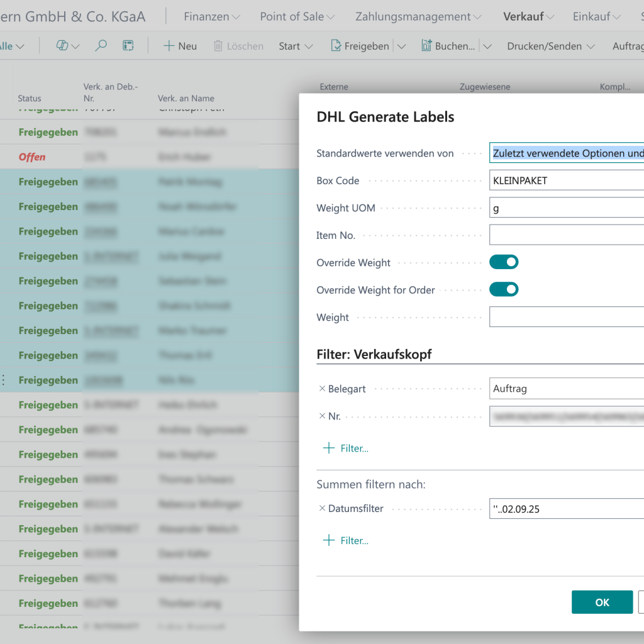Sort by the Status column header
Screen dimensions: 644x644
pyautogui.click(x=30, y=98)
